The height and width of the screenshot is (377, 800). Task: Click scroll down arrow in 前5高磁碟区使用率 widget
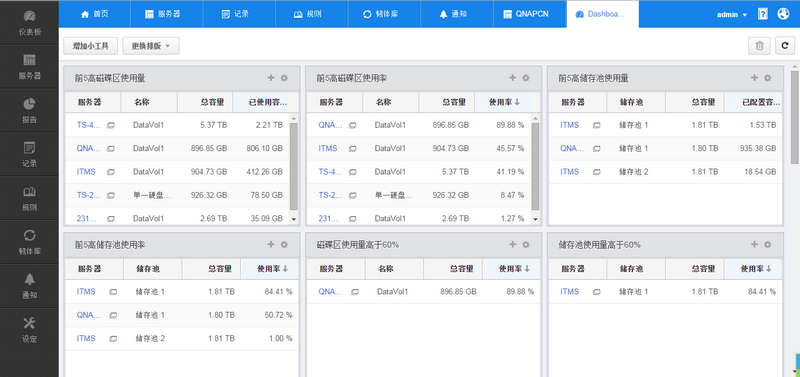pyautogui.click(x=535, y=219)
